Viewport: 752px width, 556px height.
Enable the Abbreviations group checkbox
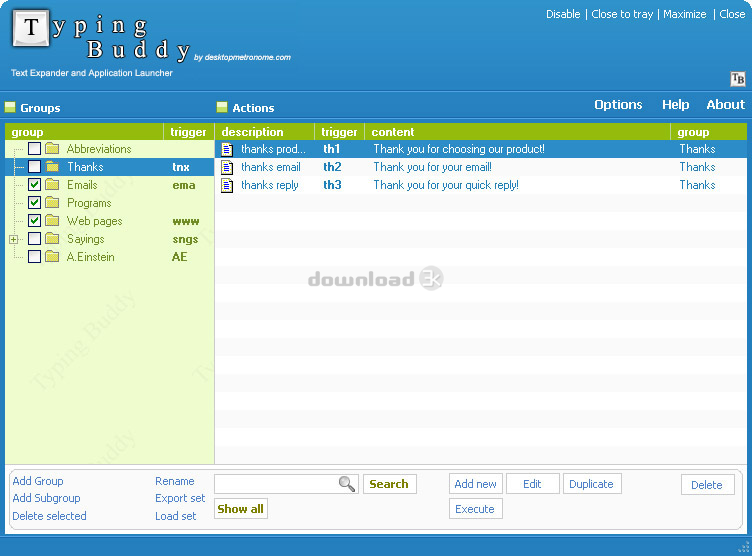tap(34, 149)
